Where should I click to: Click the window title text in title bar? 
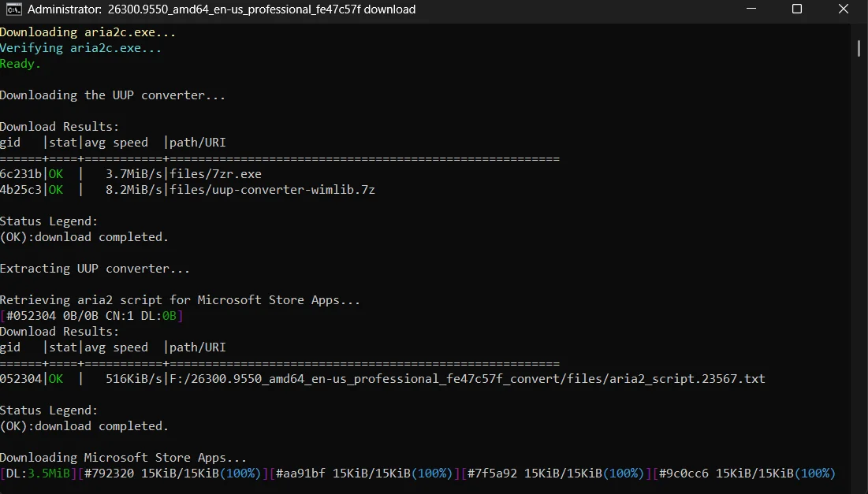(222, 9)
